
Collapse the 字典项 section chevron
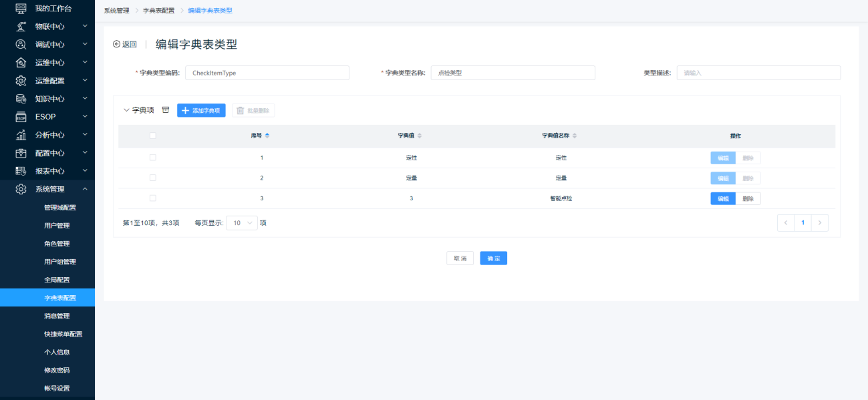click(x=126, y=110)
